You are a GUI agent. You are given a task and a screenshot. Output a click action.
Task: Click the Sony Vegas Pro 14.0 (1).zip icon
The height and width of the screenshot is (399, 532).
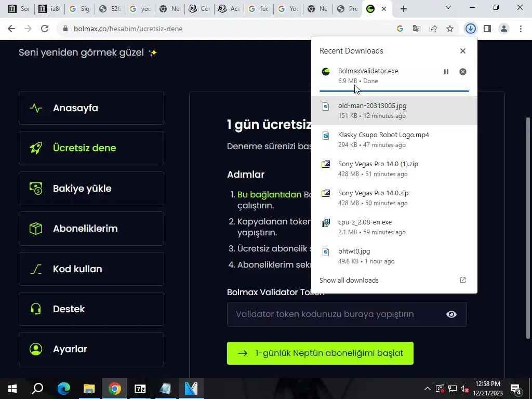pyautogui.click(x=326, y=164)
